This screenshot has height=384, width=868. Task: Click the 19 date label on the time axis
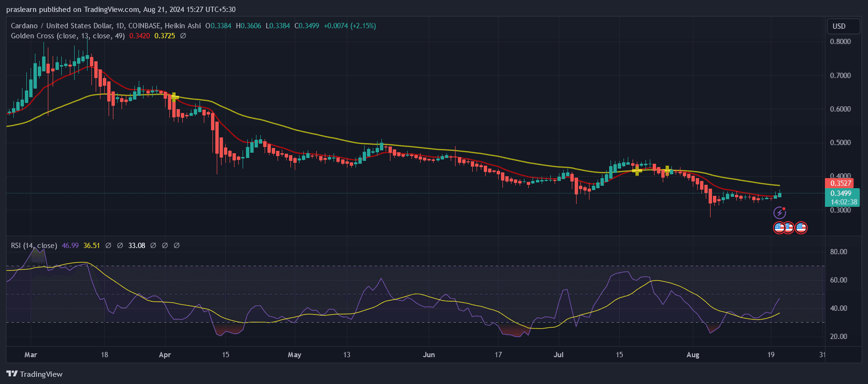[x=771, y=355]
